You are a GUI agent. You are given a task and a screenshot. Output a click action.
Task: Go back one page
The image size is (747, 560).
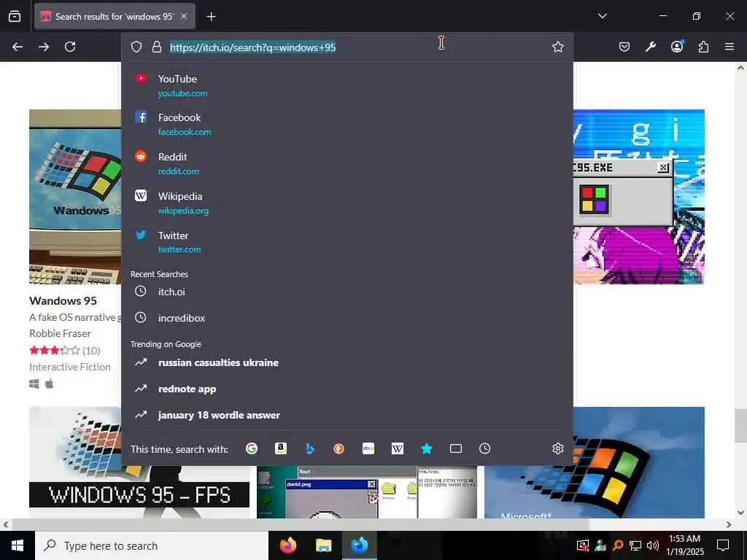18,47
